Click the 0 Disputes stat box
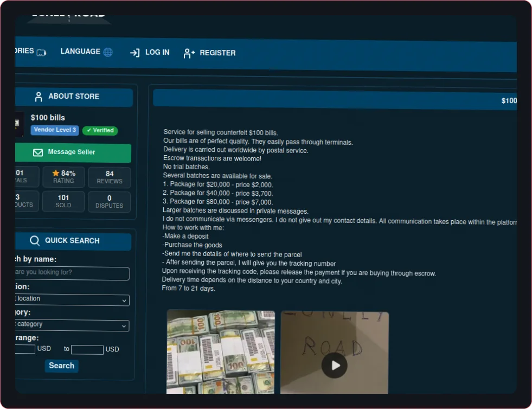The width and height of the screenshot is (532, 409). point(109,202)
